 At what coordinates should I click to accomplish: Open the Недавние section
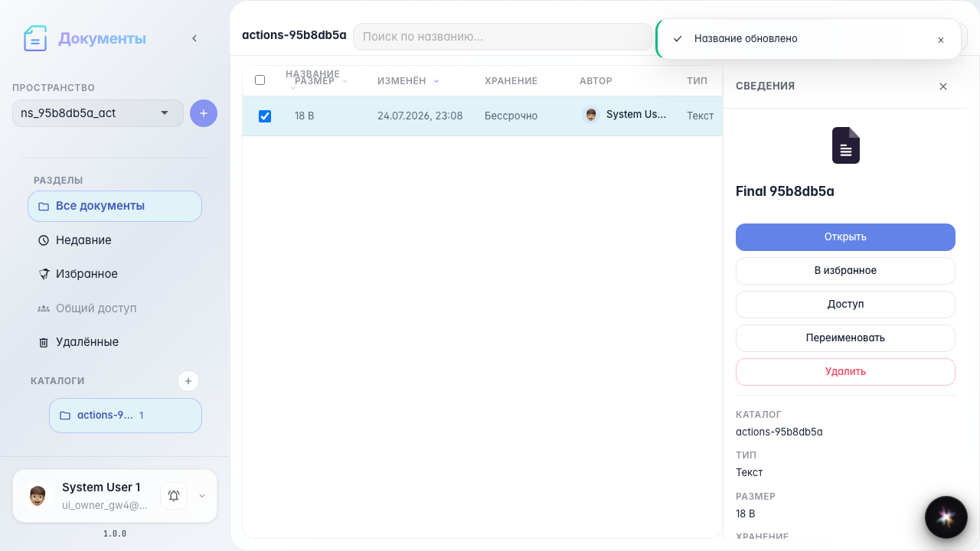(x=115, y=240)
